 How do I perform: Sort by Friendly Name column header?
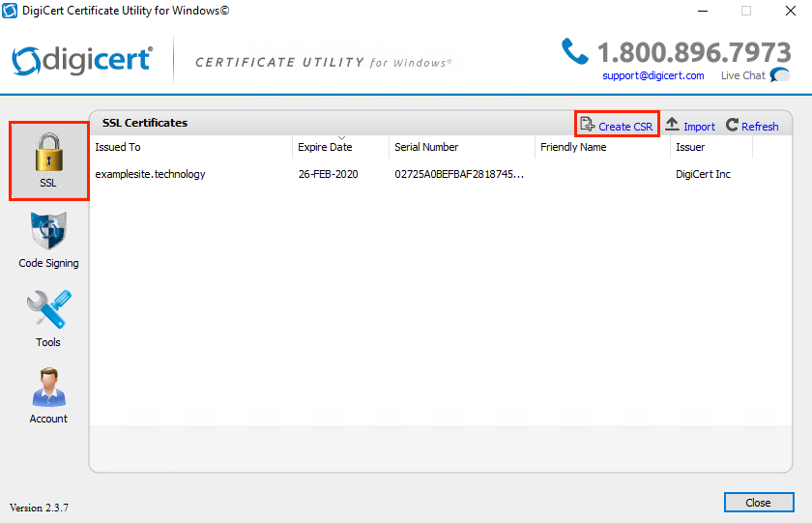tap(603, 147)
